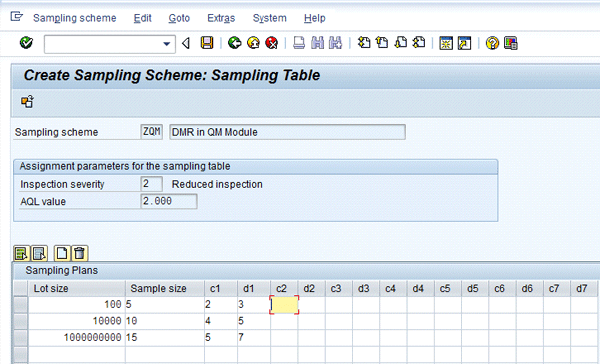Select the row with lot size 100
600x364 pixels.
click(x=20, y=305)
